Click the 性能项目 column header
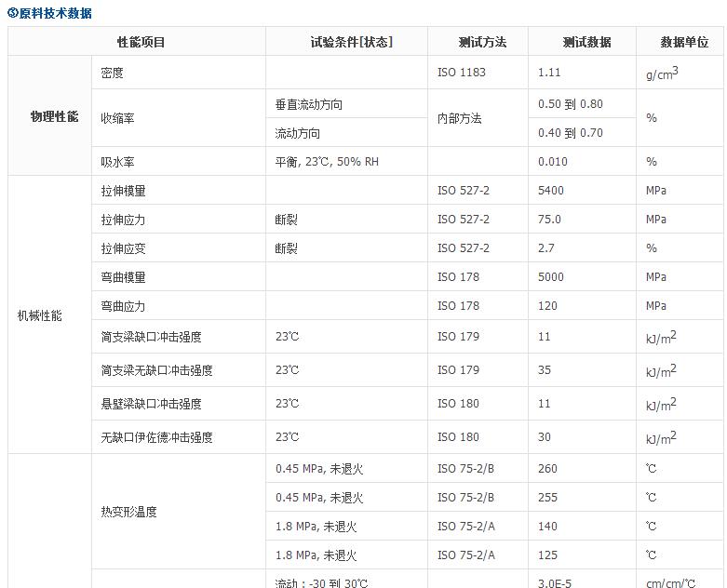The width and height of the screenshot is (727, 588). 141,42
